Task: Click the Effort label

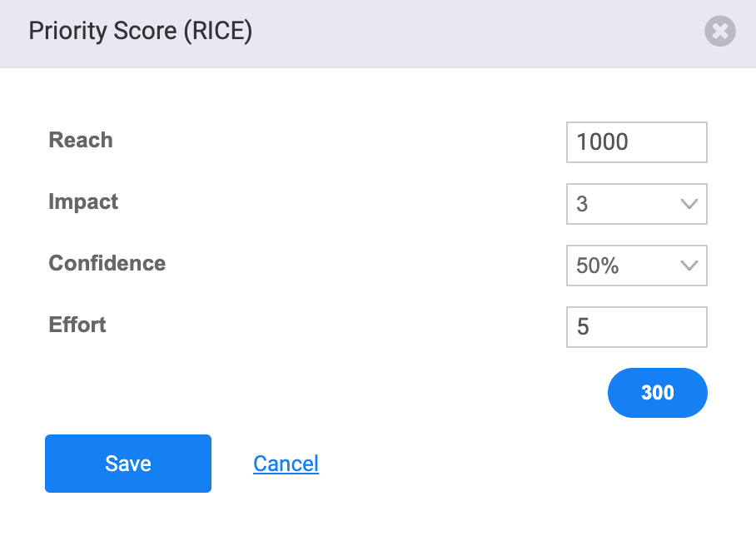Action: [77, 325]
